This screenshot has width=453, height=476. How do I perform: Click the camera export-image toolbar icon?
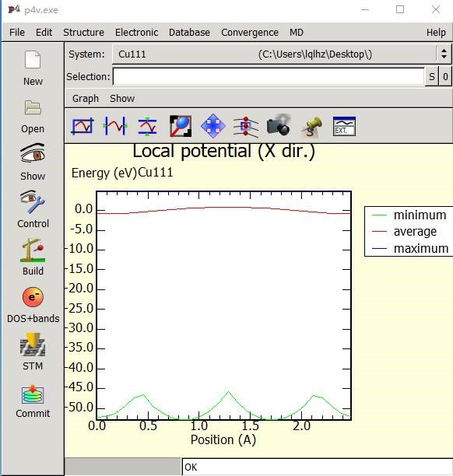click(x=279, y=125)
